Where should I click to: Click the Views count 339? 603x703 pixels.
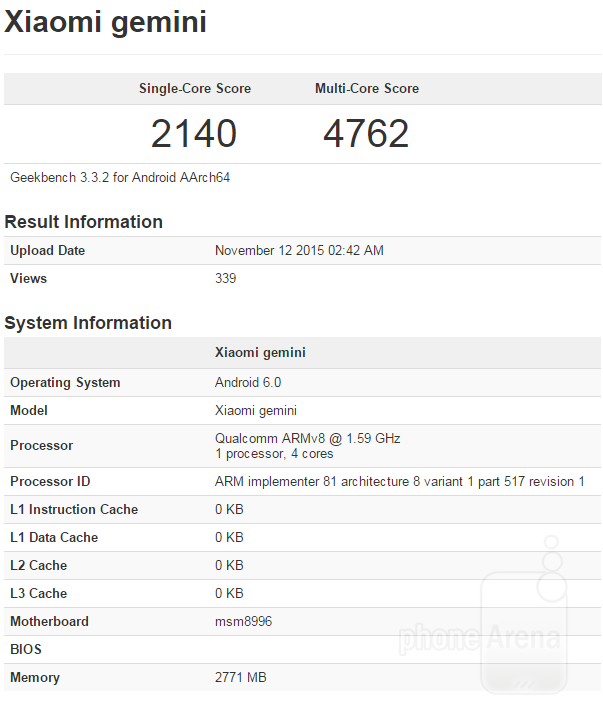tap(226, 279)
